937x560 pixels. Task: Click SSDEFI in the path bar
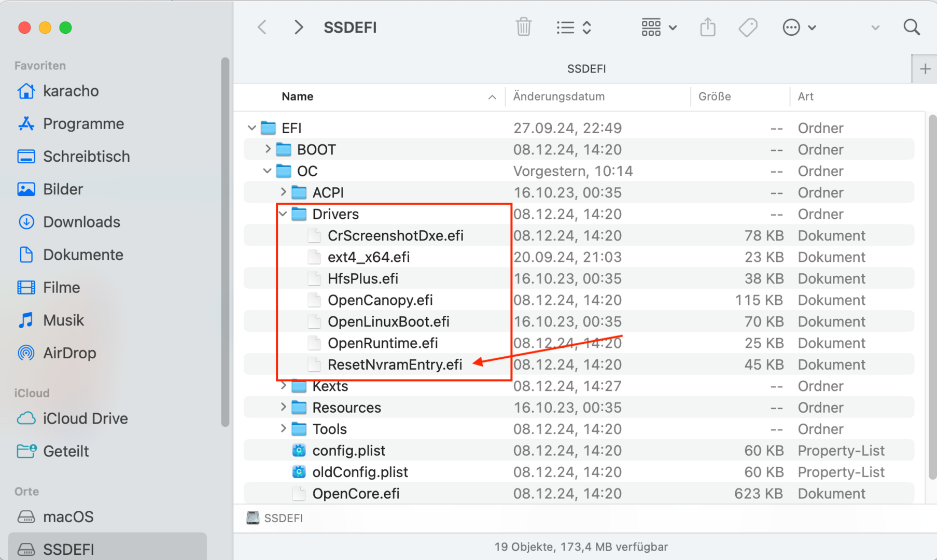pyautogui.click(x=275, y=518)
